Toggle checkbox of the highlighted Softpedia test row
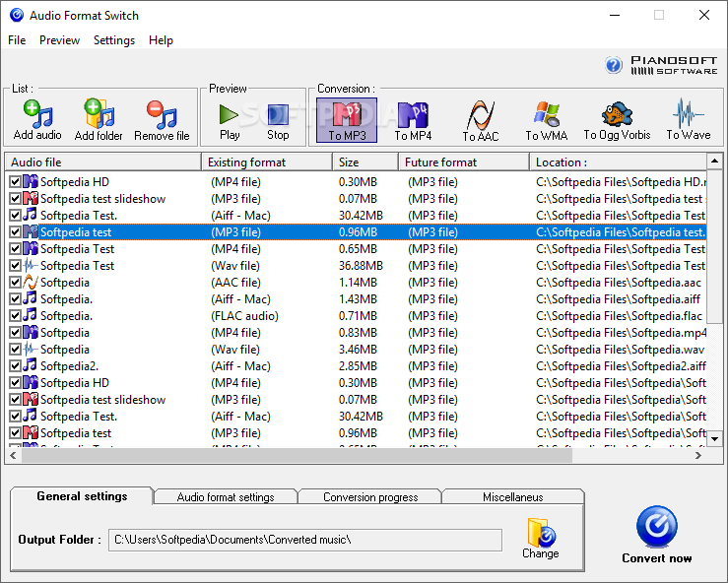 click(15, 231)
